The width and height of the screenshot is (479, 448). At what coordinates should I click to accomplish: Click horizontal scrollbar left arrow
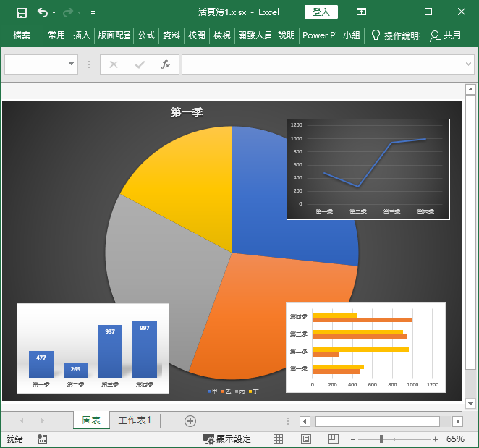click(x=305, y=422)
